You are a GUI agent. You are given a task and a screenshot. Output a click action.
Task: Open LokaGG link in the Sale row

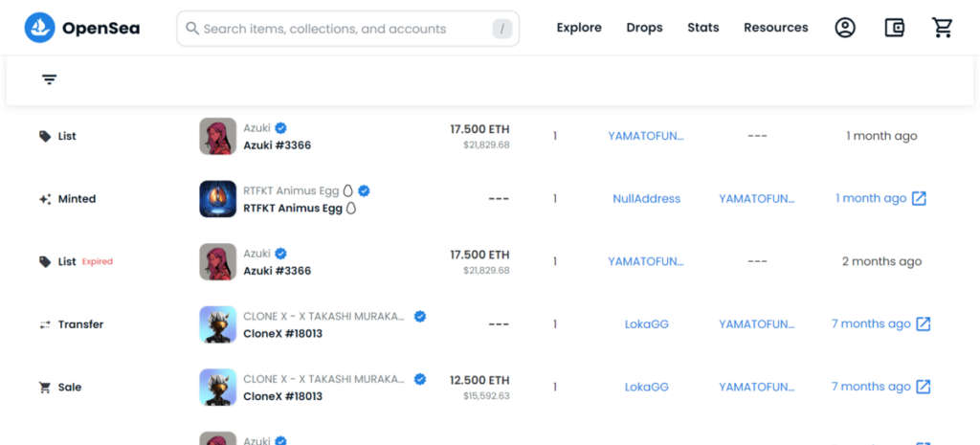pos(646,387)
